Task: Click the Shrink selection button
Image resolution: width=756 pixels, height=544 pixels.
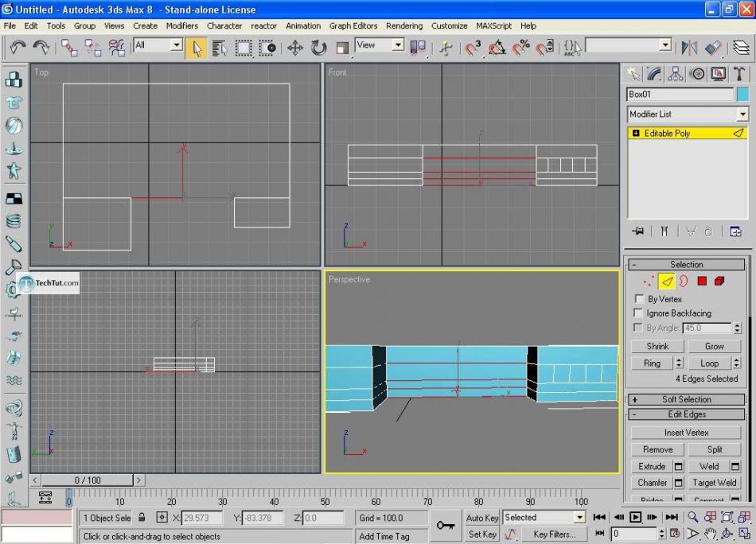Action: click(657, 346)
